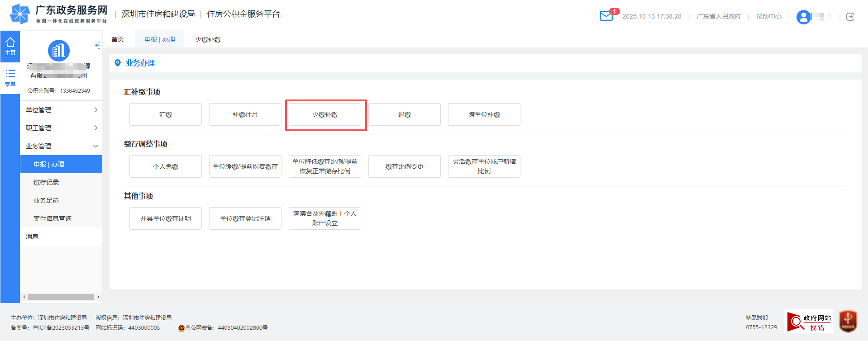Click 单位降低缴存比例/提前恢复正常缴存比例 button

click(x=325, y=166)
